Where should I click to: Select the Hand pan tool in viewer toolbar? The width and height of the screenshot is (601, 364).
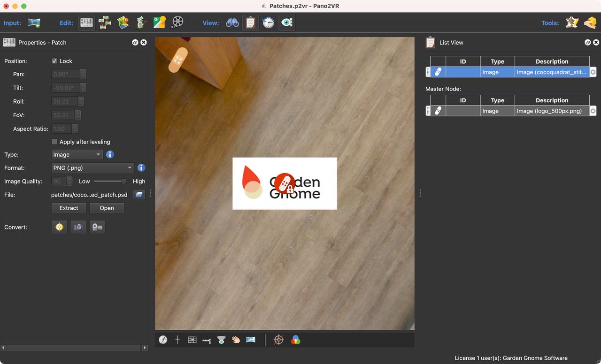tap(236, 339)
